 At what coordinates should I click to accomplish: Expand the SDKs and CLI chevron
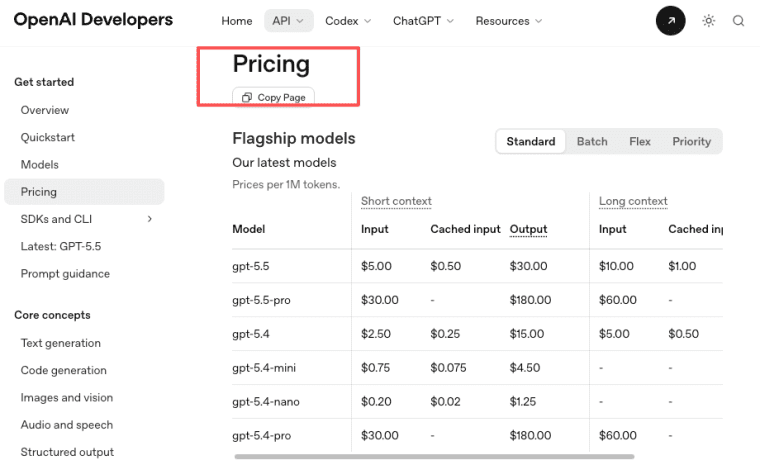[150, 219]
